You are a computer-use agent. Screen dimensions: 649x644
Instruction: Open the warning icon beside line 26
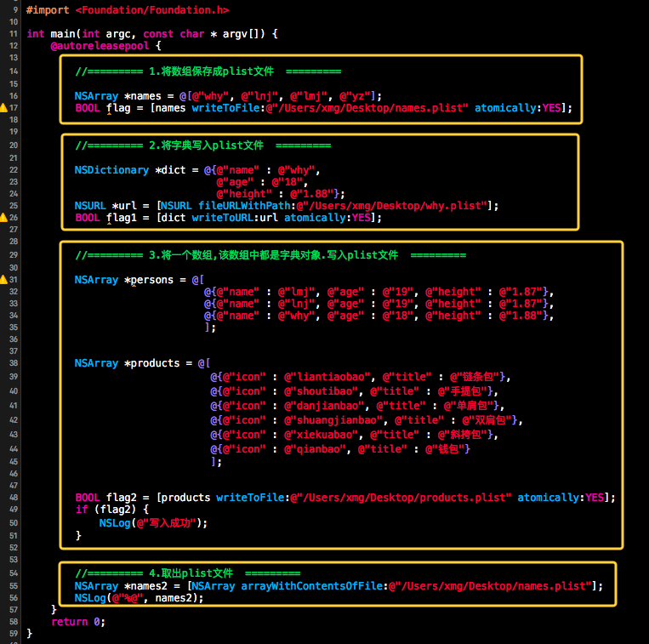tap(3, 217)
